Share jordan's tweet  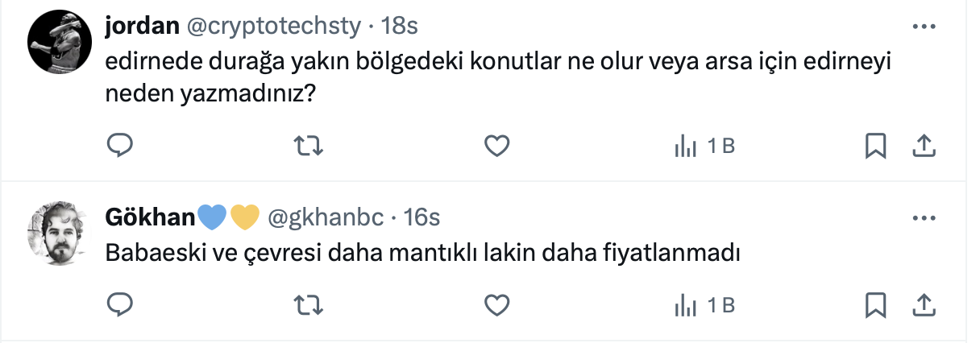[x=923, y=146]
